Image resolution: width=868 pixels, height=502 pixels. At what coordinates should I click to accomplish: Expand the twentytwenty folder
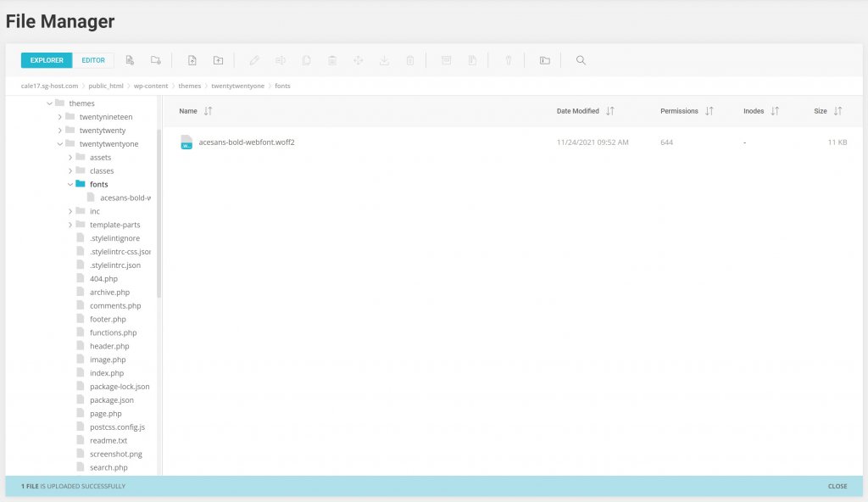(x=60, y=131)
